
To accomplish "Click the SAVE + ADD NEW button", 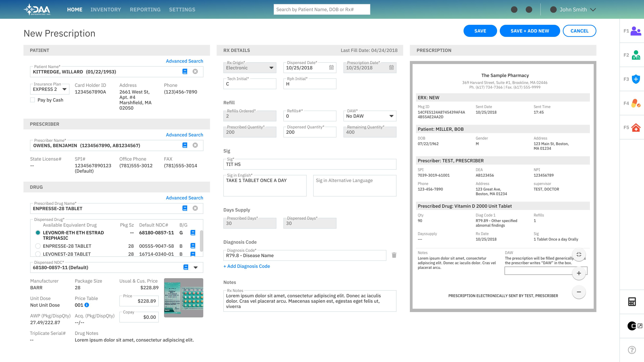I will pyautogui.click(x=530, y=31).
